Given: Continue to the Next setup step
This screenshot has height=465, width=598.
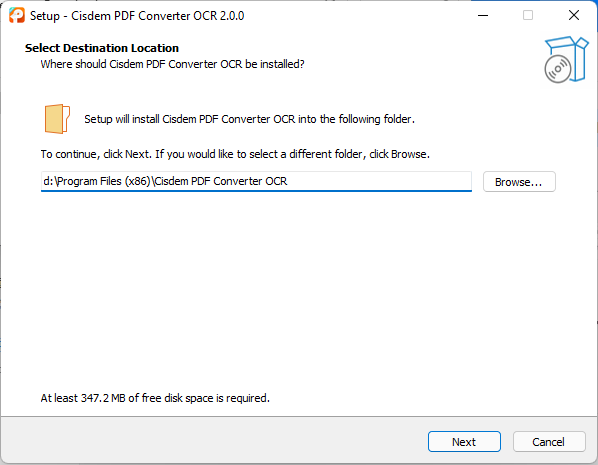Looking at the screenshot, I should click(x=464, y=442).
